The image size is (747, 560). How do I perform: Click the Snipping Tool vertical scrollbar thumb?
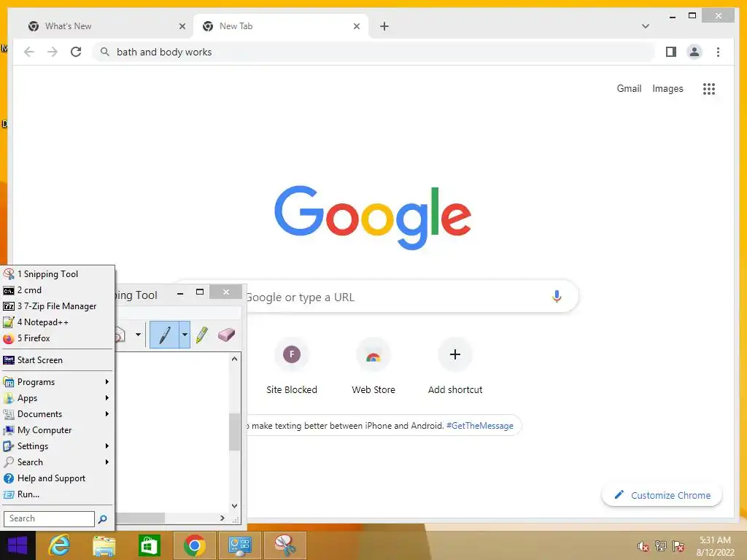234,432
